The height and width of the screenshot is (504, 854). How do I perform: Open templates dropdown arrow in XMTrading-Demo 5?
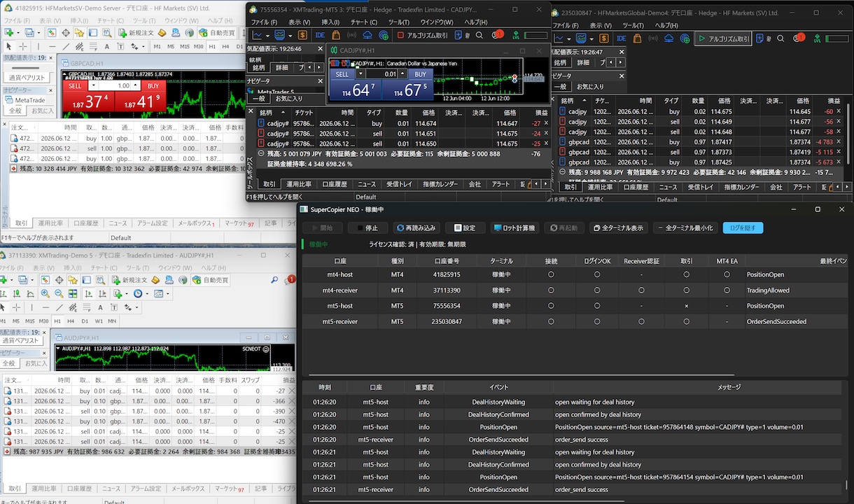pyautogui.click(x=168, y=293)
